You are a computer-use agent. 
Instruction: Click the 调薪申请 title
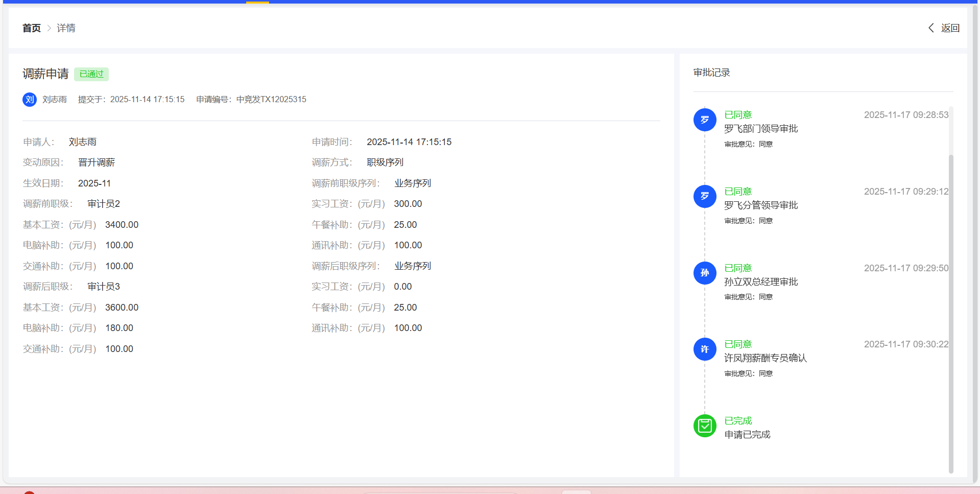pyautogui.click(x=45, y=74)
